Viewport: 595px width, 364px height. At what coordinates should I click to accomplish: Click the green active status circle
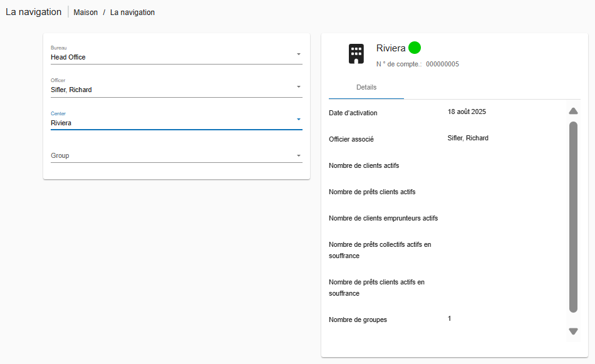point(415,48)
